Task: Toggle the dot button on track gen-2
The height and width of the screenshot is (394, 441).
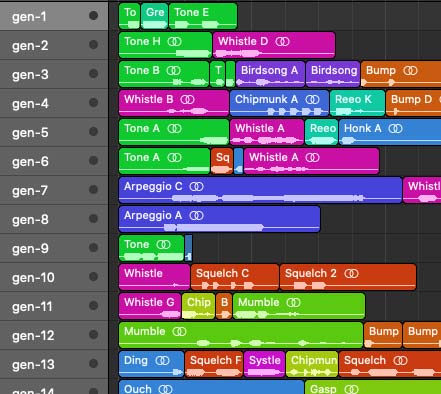Action: point(94,44)
